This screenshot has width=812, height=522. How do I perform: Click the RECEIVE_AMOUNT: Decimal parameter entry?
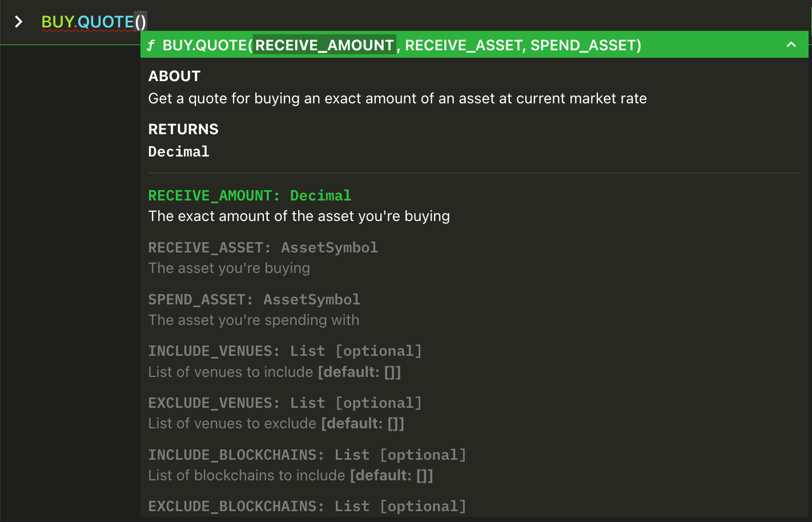click(x=250, y=195)
